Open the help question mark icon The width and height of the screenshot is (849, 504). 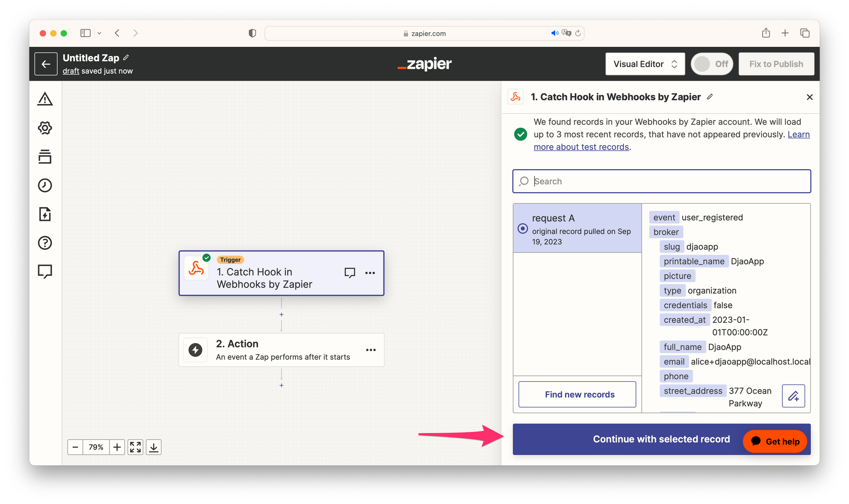(45, 243)
